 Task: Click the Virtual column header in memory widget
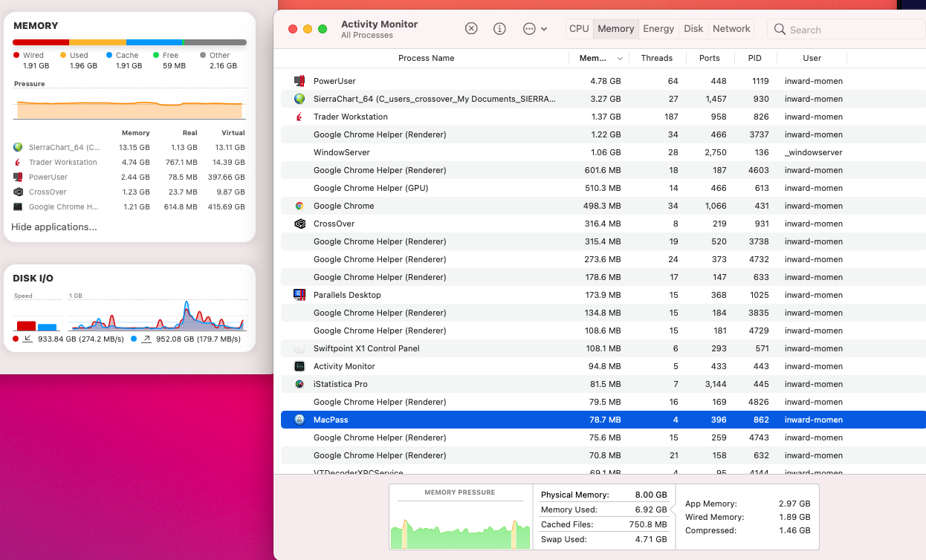tap(233, 133)
